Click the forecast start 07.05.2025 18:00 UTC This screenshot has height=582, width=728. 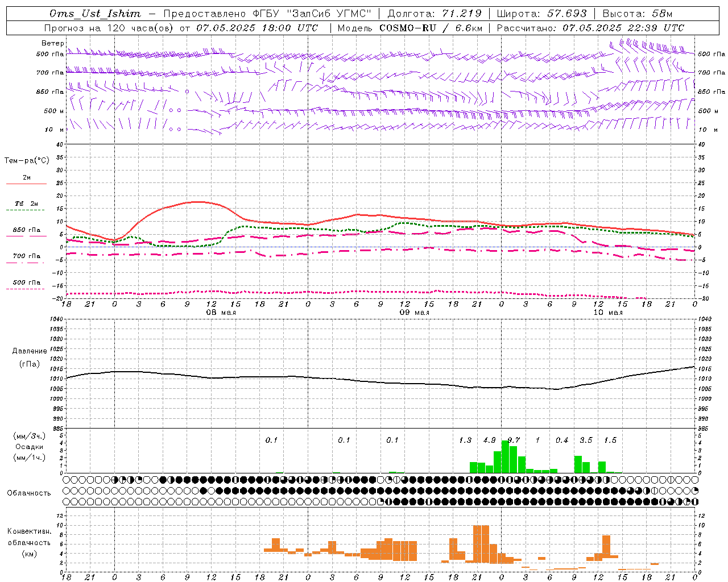(257, 28)
